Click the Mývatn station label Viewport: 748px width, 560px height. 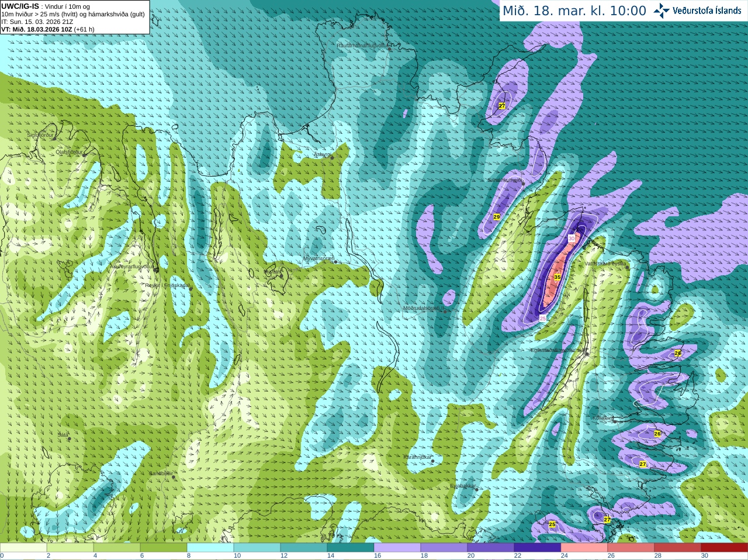272,272
